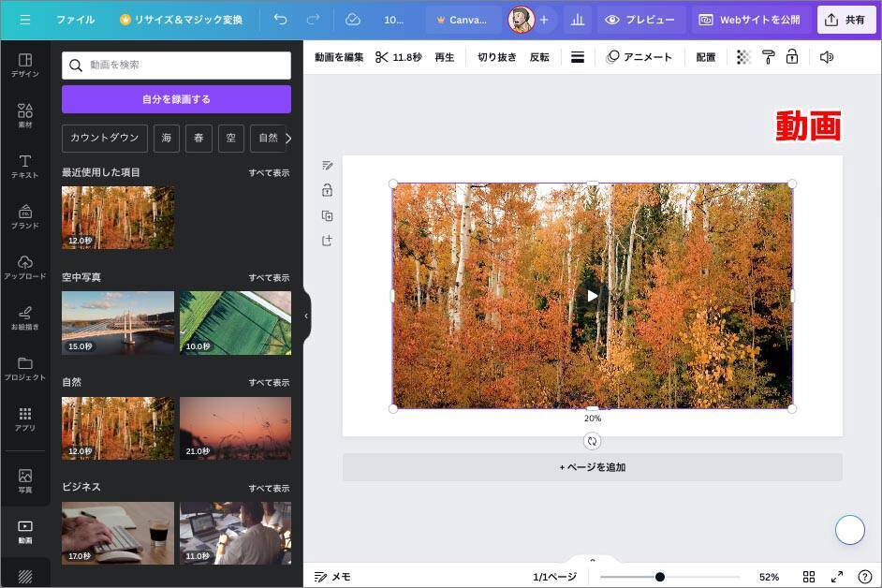Click the ページを追加 button

coord(592,467)
